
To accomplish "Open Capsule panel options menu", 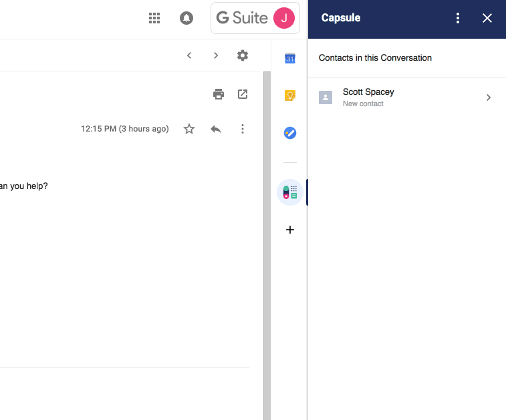I will point(458,18).
